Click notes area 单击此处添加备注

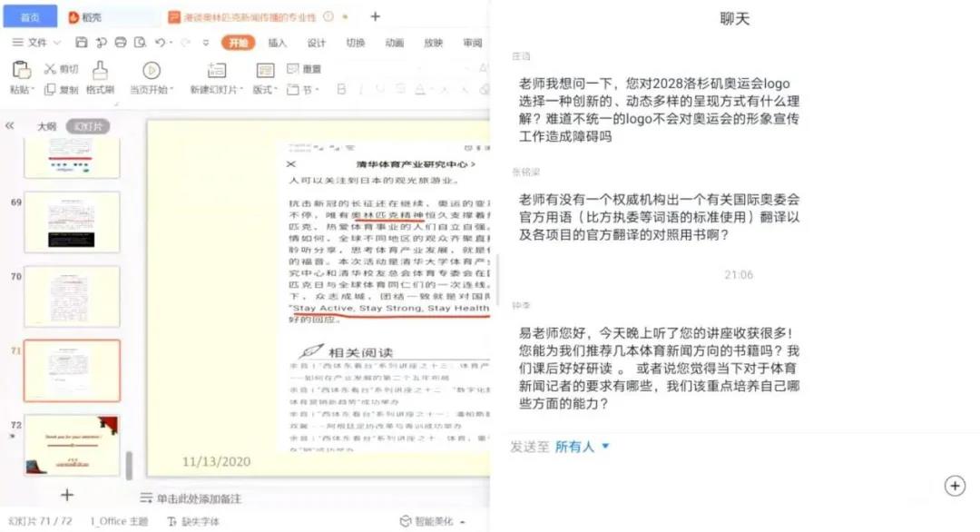click(x=199, y=498)
